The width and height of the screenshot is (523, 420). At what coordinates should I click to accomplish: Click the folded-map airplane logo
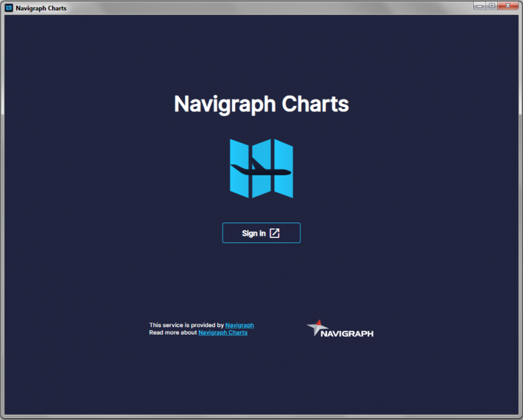(261, 169)
